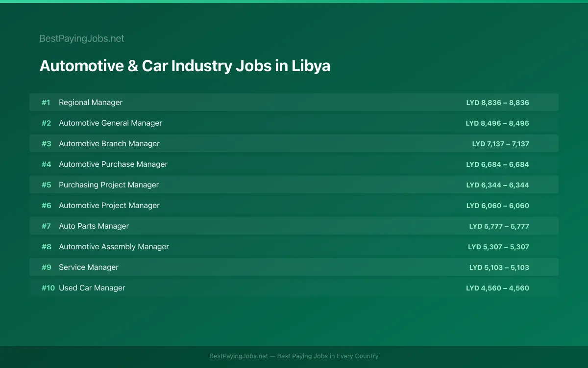Click salary LYD 6,684 – 6,684
This screenshot has width=588, height=368.
click(497, 164)
